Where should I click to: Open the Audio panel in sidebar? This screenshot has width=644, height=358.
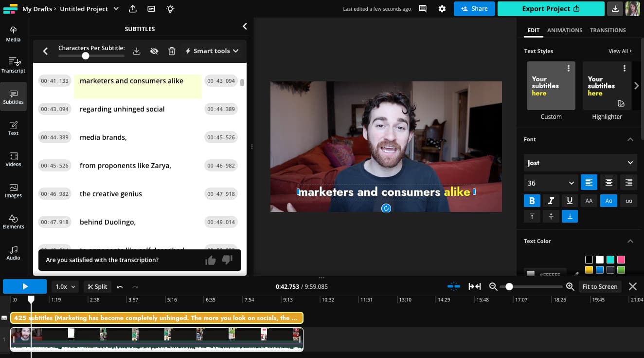point(13,252)
